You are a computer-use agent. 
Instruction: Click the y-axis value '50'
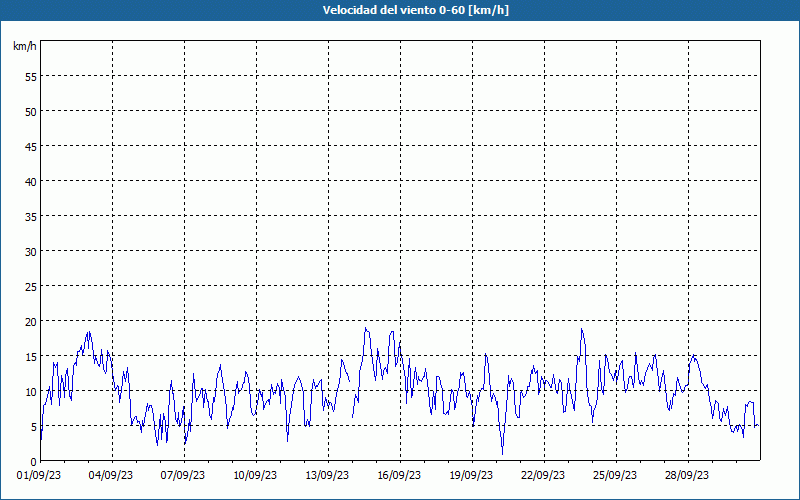click(31, 112)
